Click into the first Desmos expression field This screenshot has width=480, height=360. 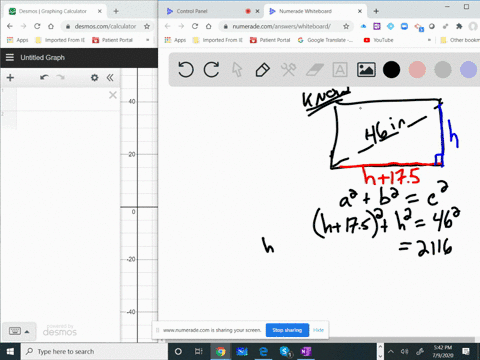[62, 99]
